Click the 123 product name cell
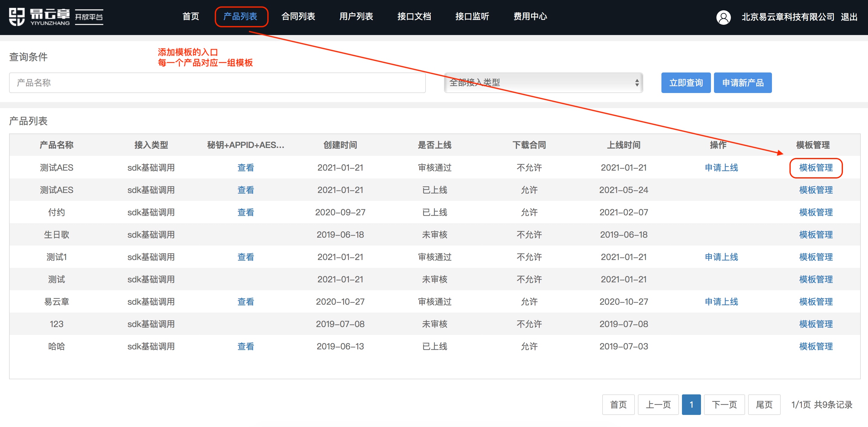 56,324
